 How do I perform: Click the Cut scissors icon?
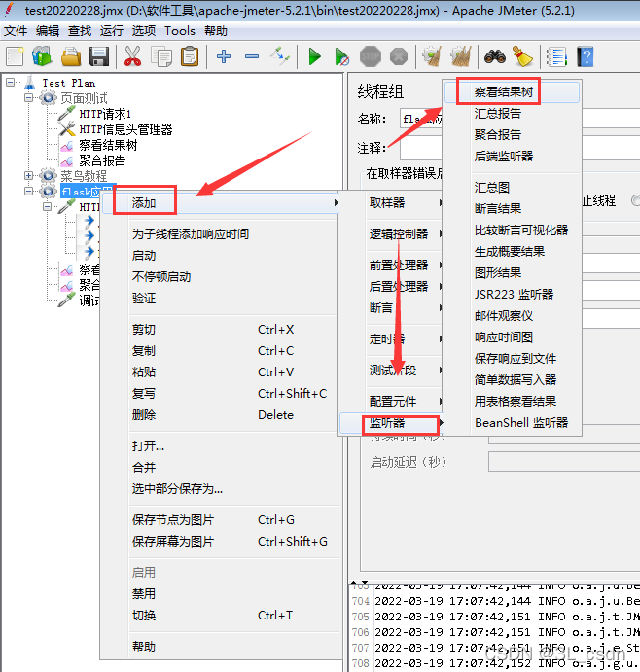coord(132,56)
